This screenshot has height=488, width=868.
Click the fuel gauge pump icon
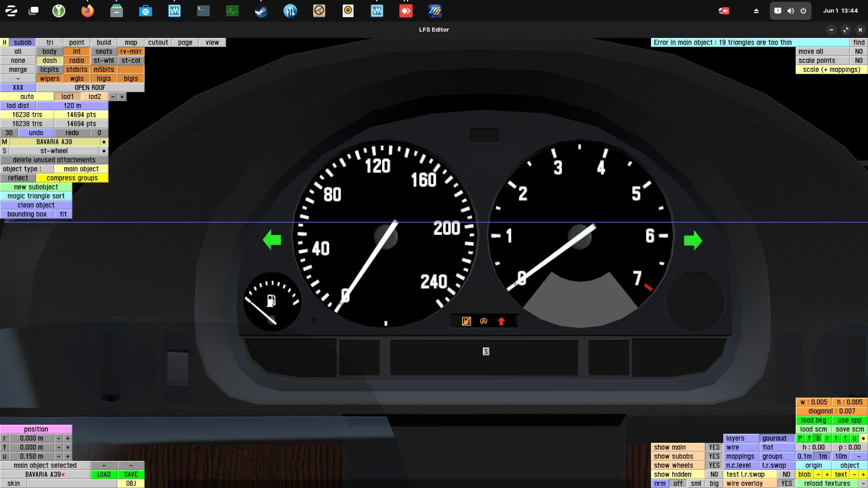click(271, 300)
